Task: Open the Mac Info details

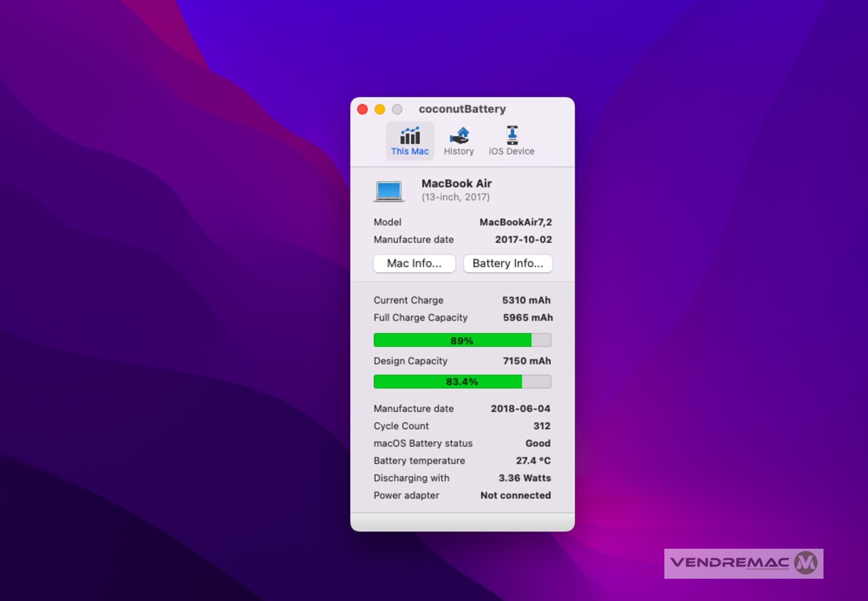Action: pyautogui.click(x=414, y=263)
